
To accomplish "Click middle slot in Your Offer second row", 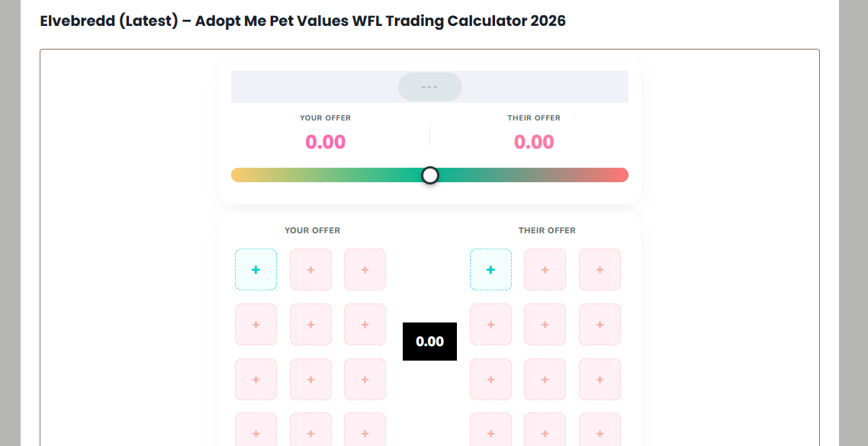I will pyautogui.click(x=310, y=324).
